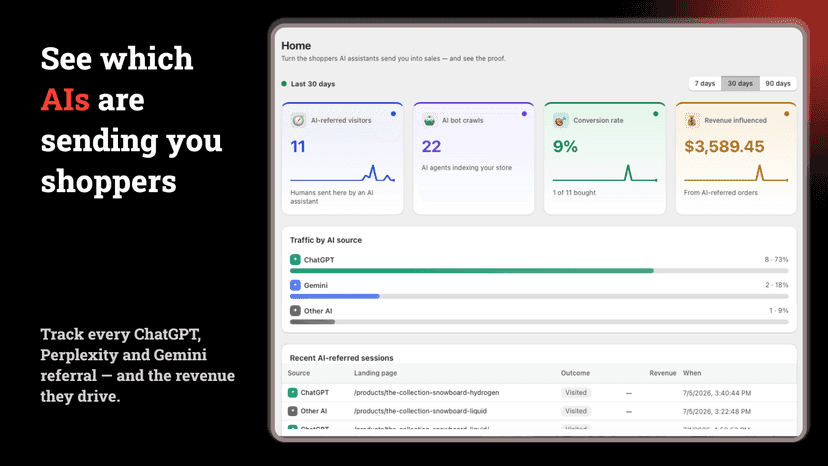
Task: Click the Visited badge in the ChatGPT hydrogen row
Action: (576, 393)
